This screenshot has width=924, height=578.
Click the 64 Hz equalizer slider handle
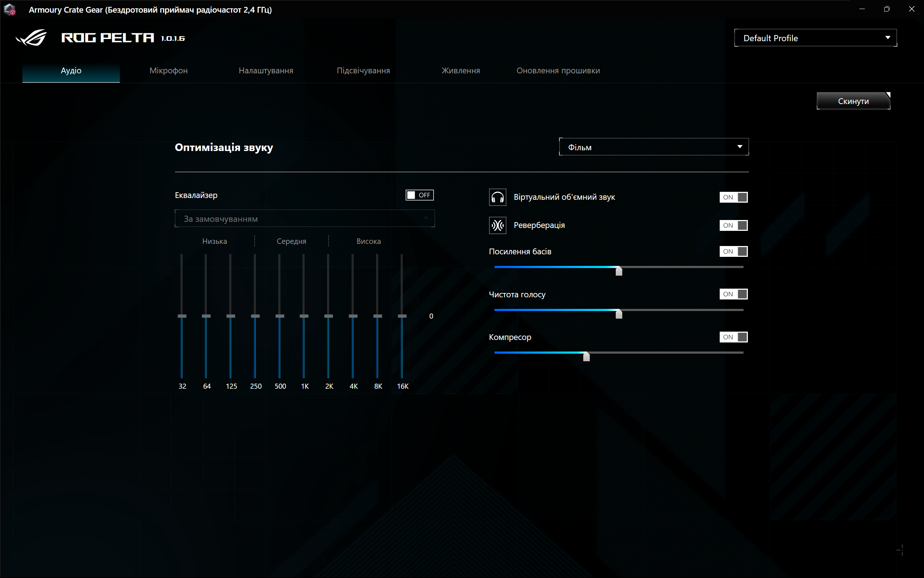tap(206, 316)
